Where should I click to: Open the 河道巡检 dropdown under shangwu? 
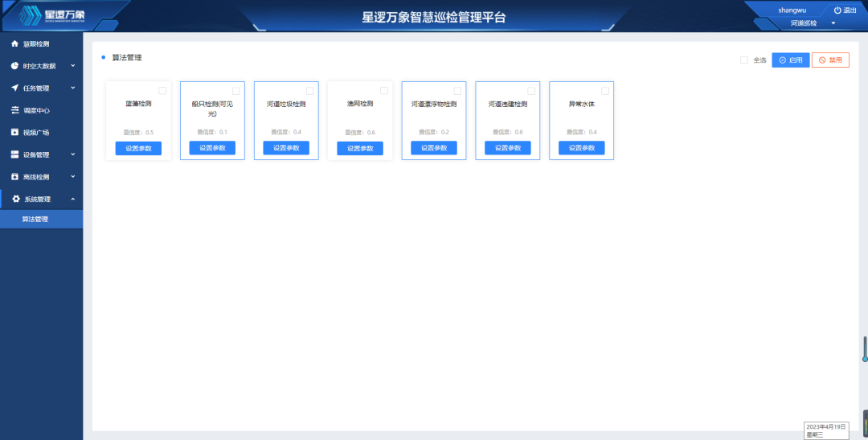(833, 23)
